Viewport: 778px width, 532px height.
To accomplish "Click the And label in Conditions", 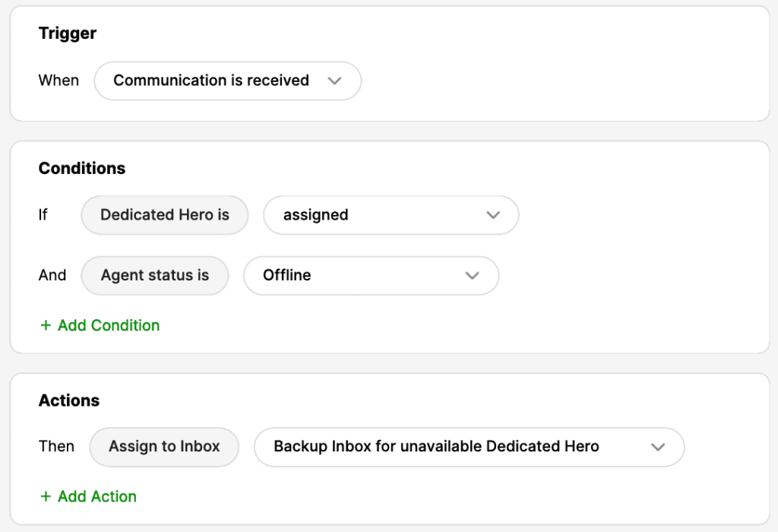I will [x=52, y=275].
